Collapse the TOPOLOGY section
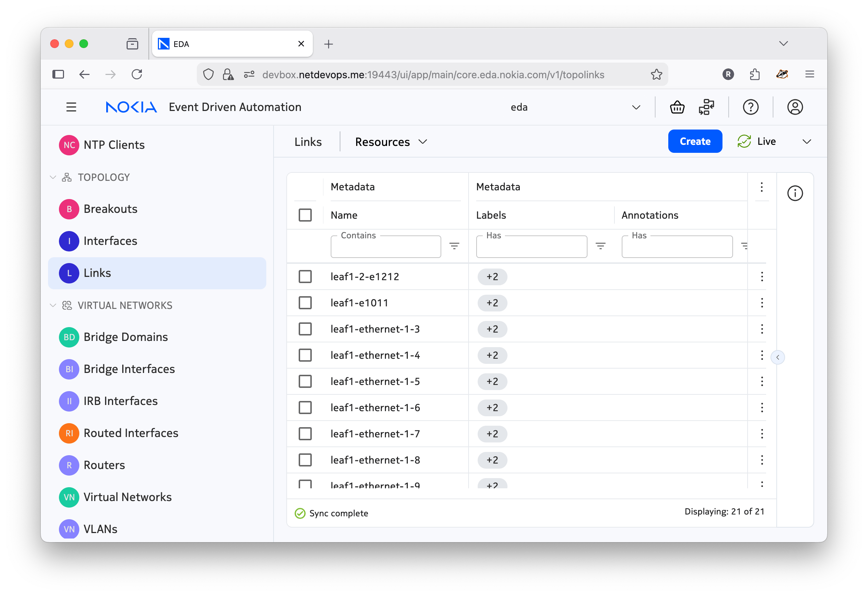 53,177
